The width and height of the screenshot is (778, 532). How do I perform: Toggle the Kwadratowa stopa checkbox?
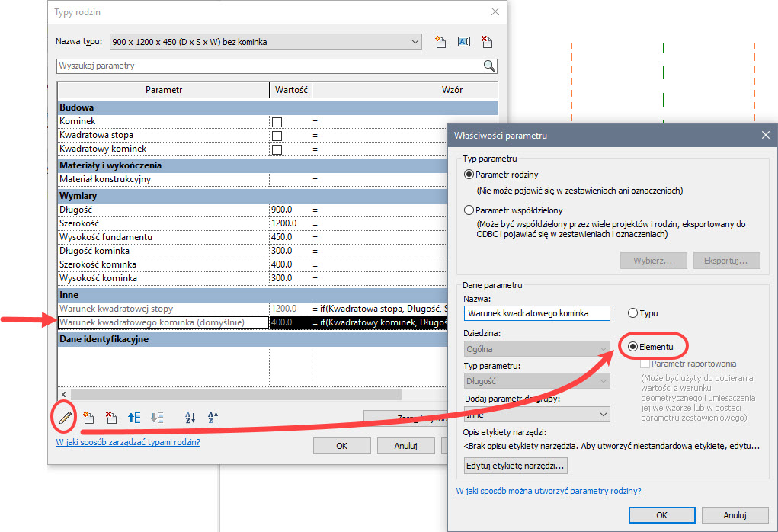[277, 136]
